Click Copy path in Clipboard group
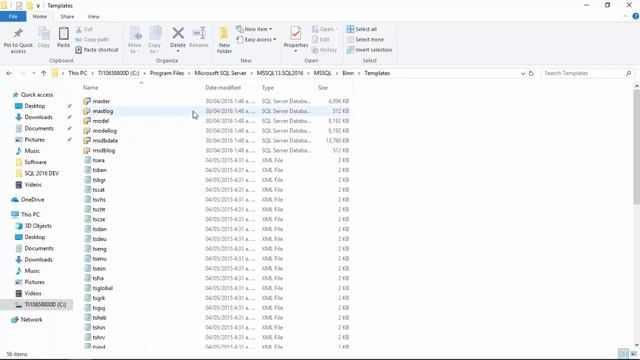 92,40
